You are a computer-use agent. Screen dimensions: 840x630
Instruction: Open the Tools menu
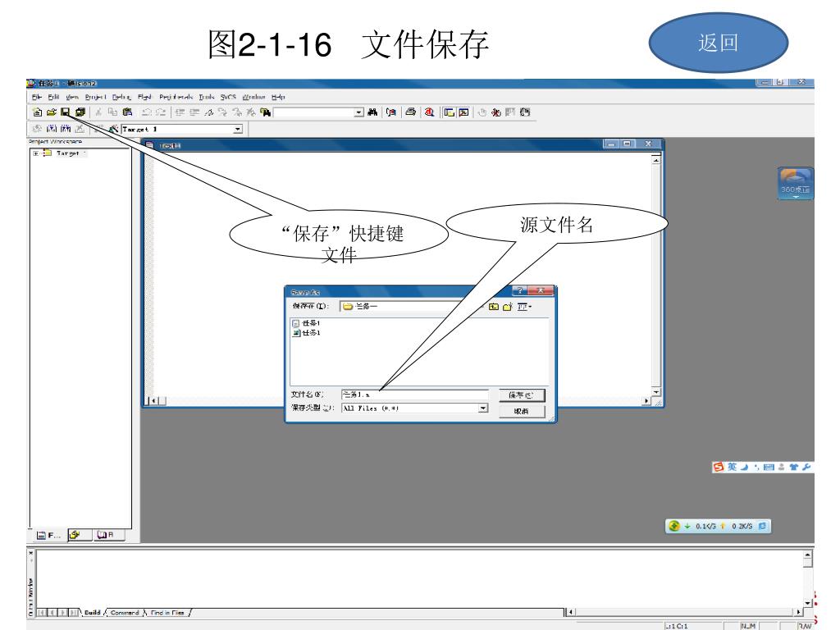206,97
